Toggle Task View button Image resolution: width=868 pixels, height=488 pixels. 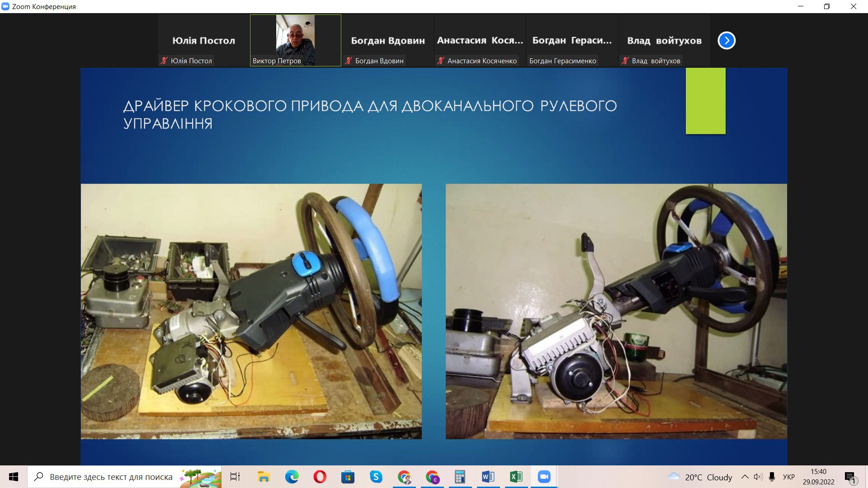click(235, 477)
